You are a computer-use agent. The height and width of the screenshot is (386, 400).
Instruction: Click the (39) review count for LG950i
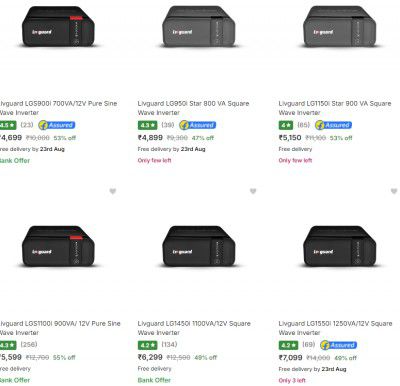point(168,125)
